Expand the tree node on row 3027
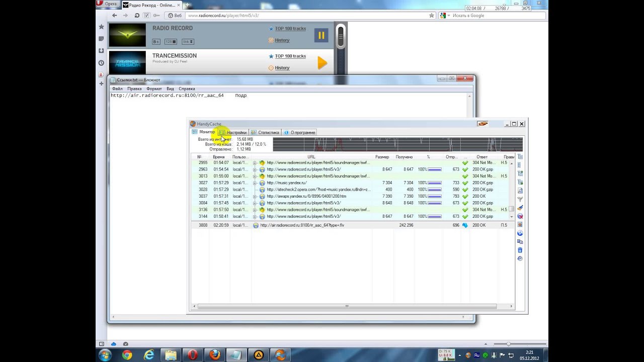Viewport: 644px width, 362px height. tap(255, 183)
